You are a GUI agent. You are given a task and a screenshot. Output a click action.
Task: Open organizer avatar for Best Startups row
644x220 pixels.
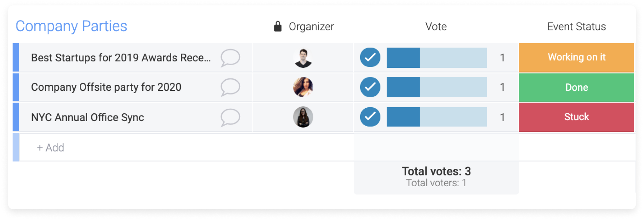point(303,58)
